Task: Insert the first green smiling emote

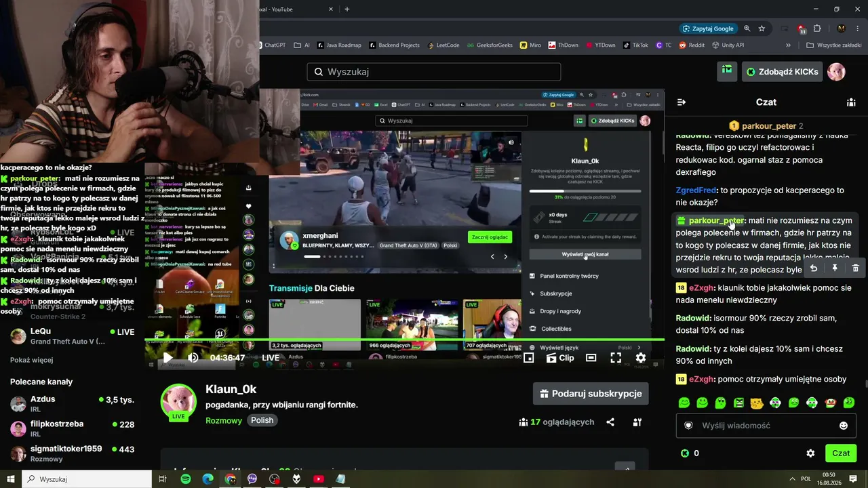Action: [684, 403]
